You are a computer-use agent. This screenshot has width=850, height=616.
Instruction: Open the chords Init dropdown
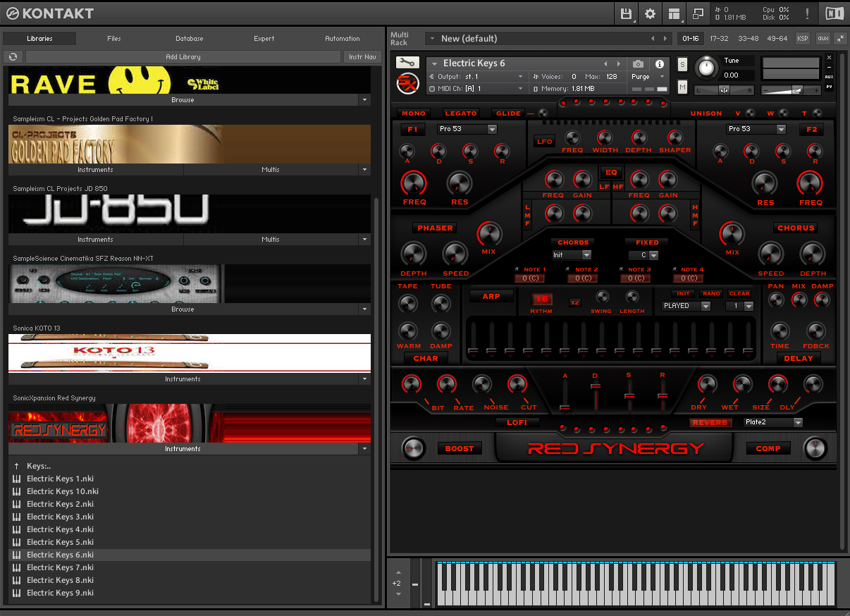pos(572,255)
